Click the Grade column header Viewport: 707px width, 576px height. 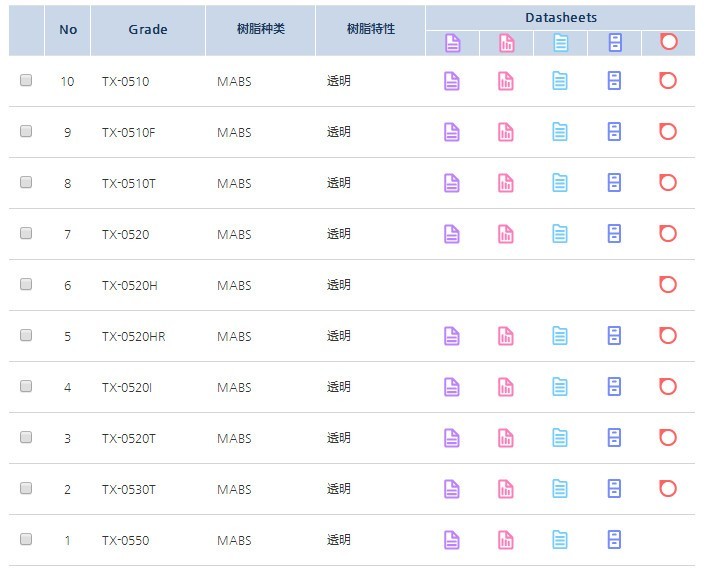click(148, 30)
